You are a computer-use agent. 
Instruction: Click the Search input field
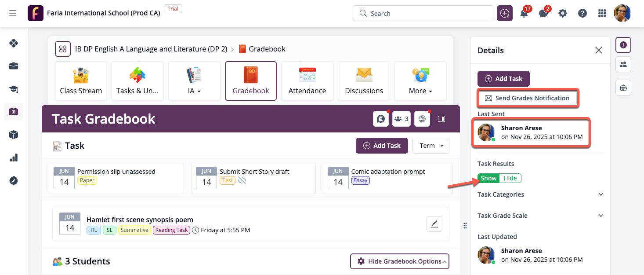pos(423,14)
